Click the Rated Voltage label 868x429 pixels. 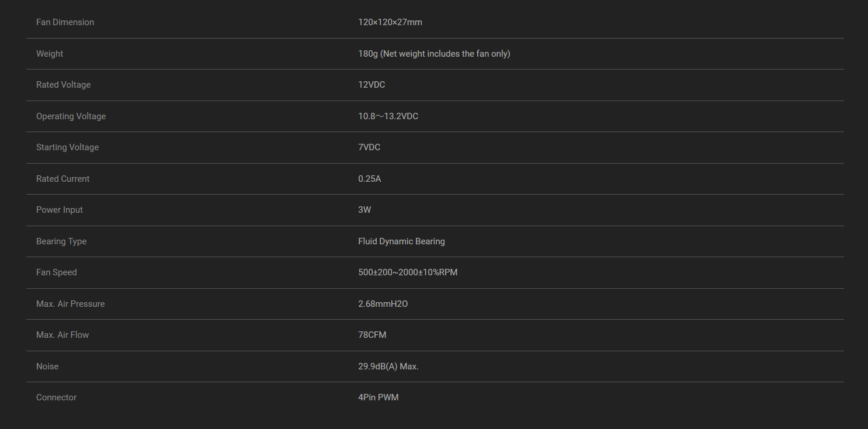[x=63, y=85]
